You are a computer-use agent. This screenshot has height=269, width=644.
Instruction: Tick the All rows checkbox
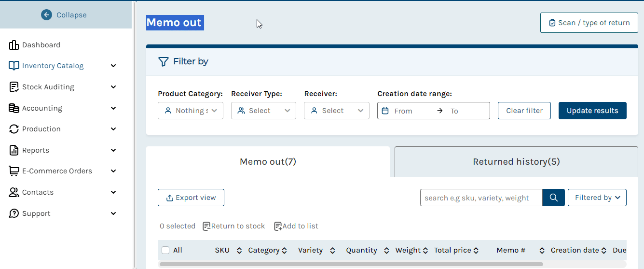[x=165, y=250]
